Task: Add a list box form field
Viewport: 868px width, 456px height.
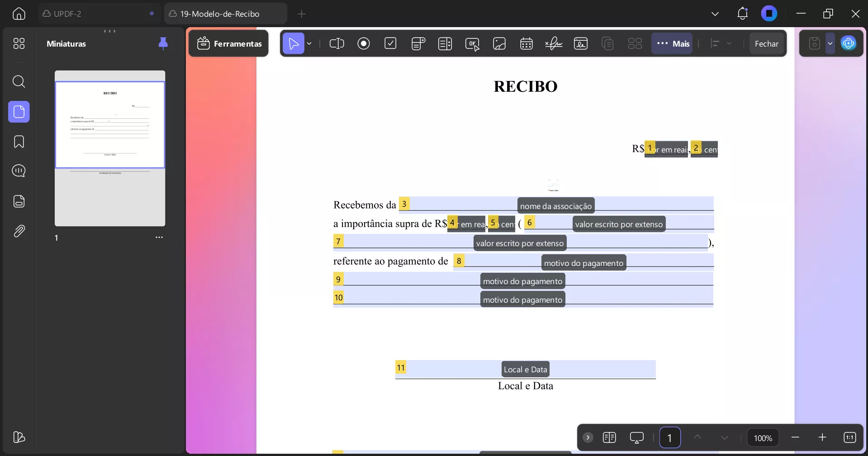Action: (x=445, y=43)
